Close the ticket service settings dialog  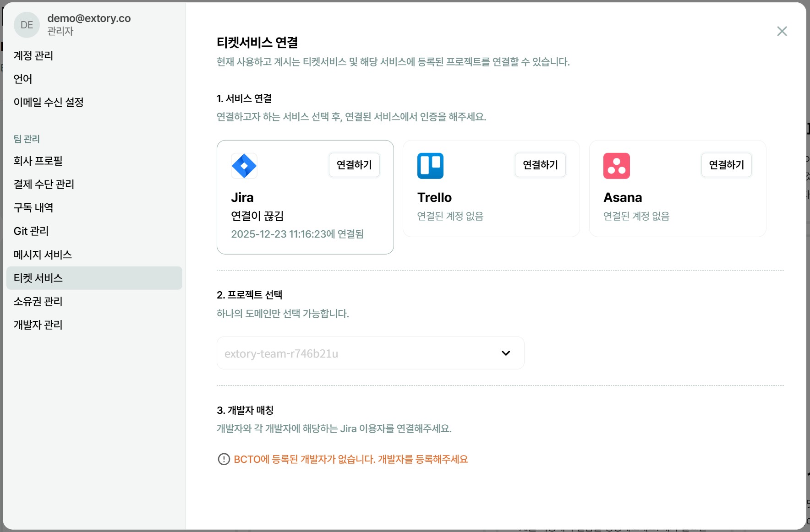(x=782, y=31)
